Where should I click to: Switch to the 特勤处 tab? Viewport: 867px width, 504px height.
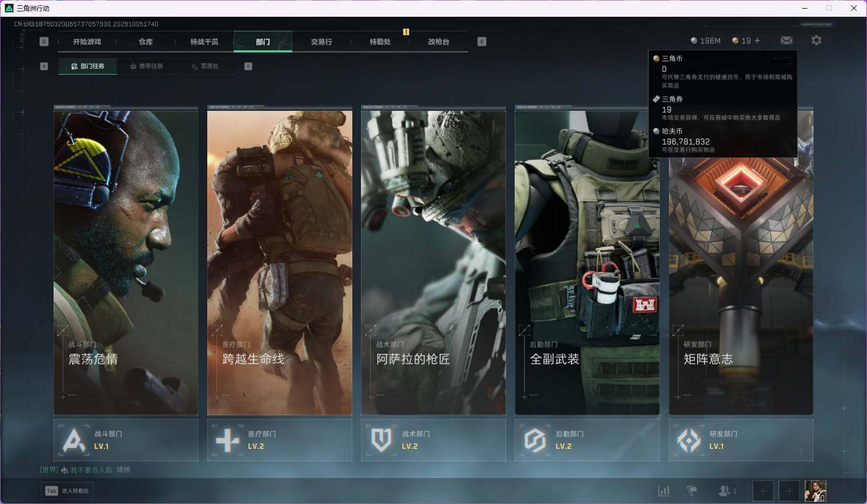[x=380, y=42]
